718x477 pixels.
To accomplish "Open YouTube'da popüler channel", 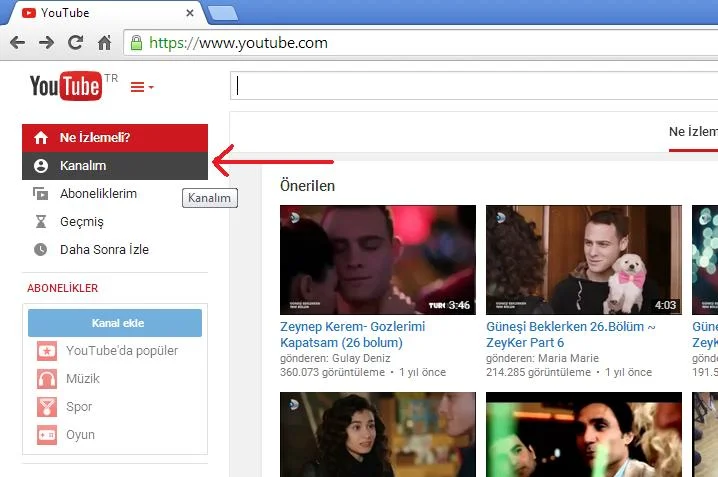I will point(121,351).
